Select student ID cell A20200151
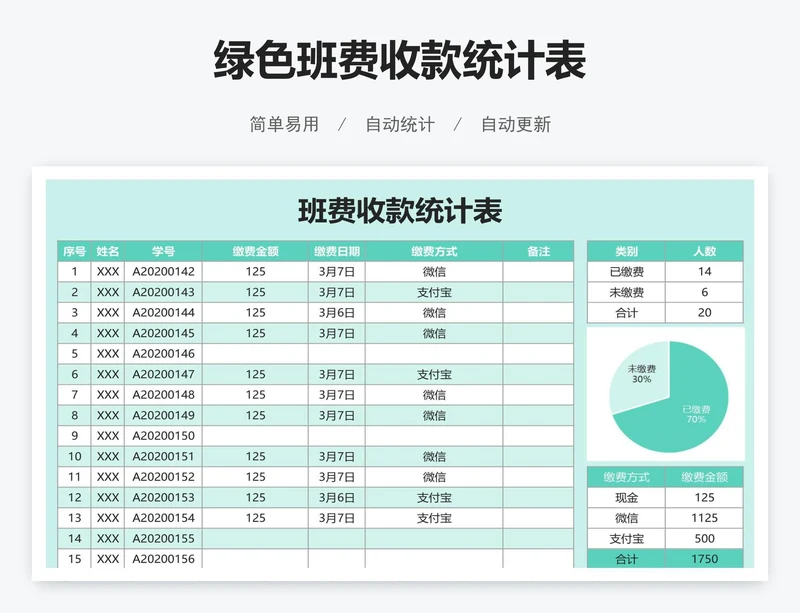This screenshot has height=613, width=800. (163, 456)
